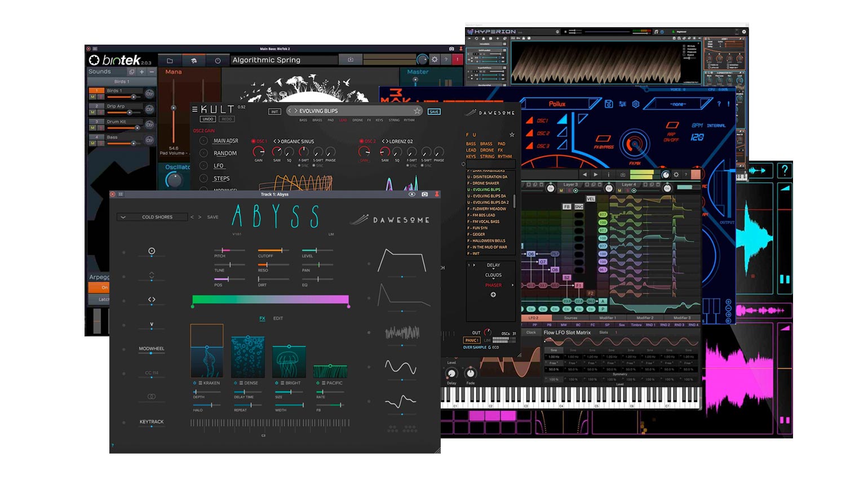The image size is (868, 479).
Task: Click the SAVE button in Kult
Action: pos(434,112)
